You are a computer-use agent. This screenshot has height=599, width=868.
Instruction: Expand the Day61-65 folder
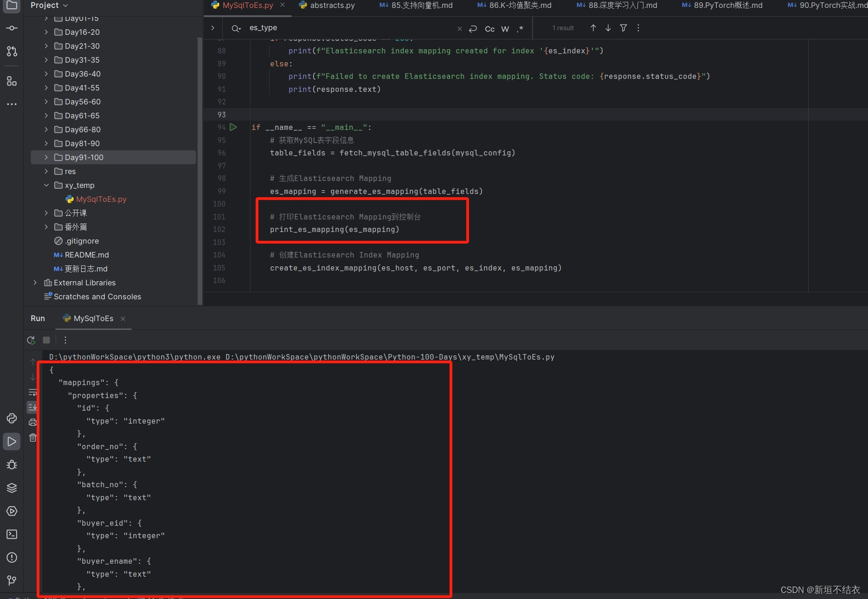(46, 116)
